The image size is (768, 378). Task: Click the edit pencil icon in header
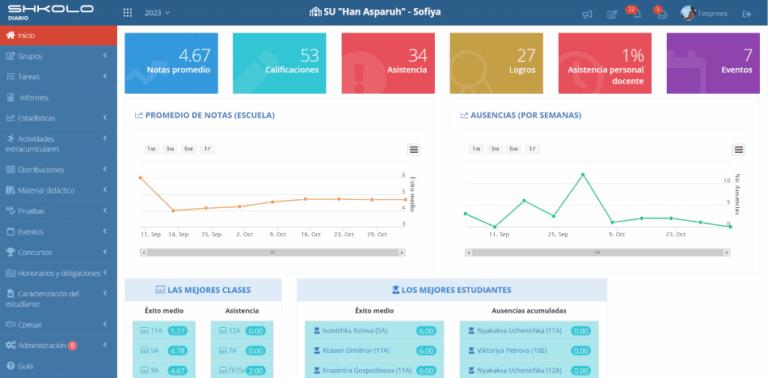click(612, 14)
